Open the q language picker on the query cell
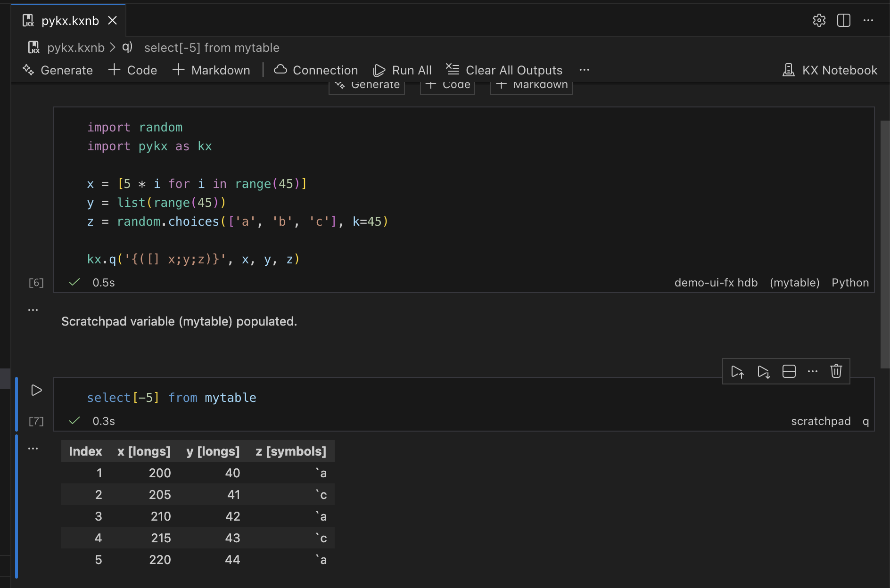This screenshot has width=890, height=588. (865, 421)
